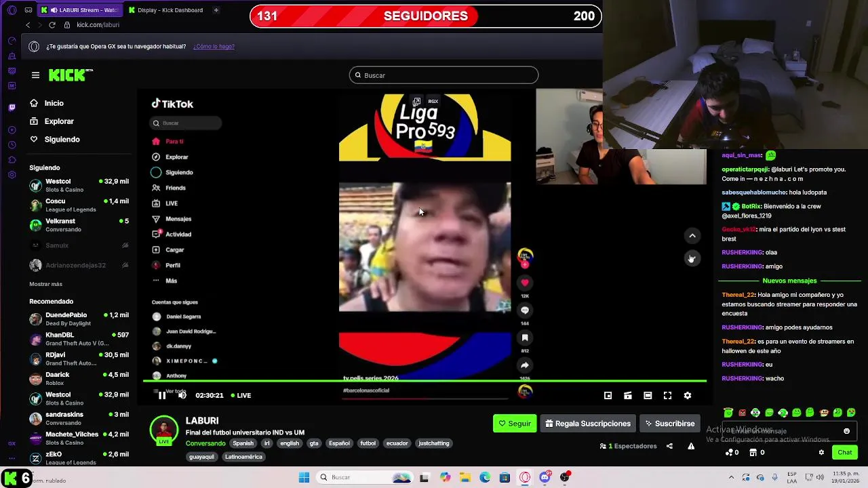Open Microsoft Store from taskbar

[505, 477]
